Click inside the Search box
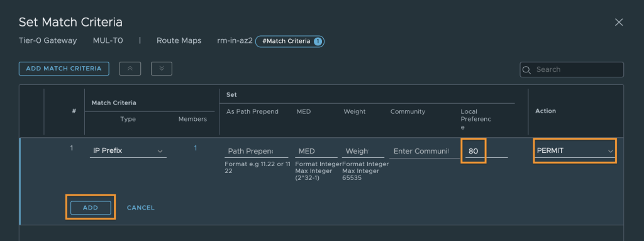Image resolution: width=644 pixels, height=241 pixels. pyautogui.click(x=572, y=69)
